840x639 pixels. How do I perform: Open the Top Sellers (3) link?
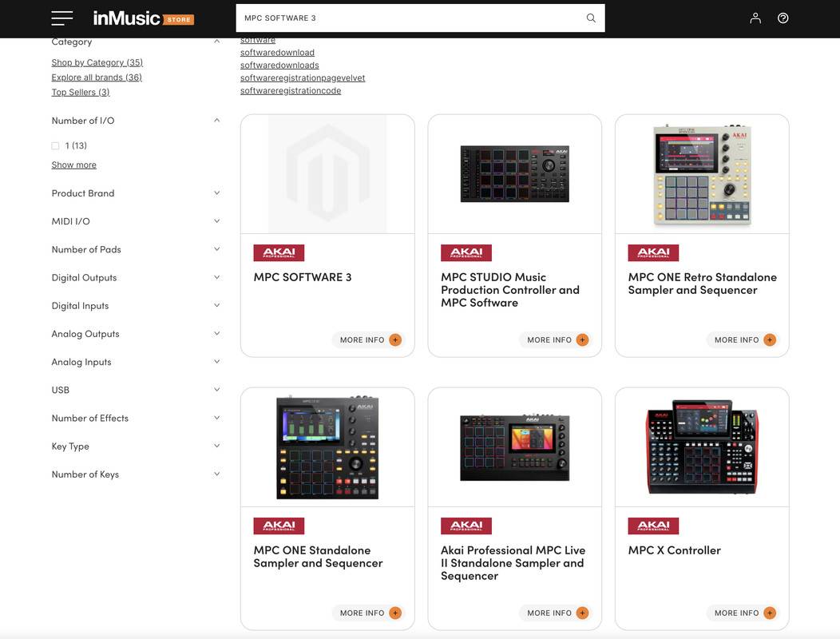81,92
